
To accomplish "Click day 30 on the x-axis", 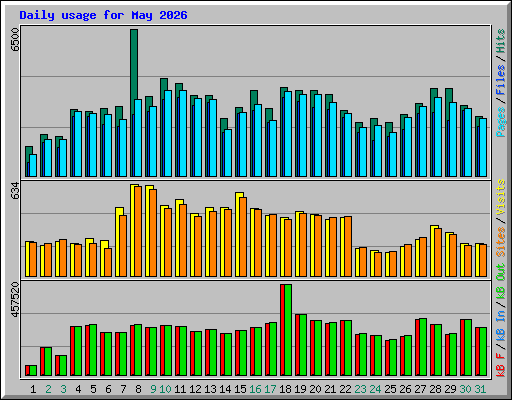I will click(465, 389).
